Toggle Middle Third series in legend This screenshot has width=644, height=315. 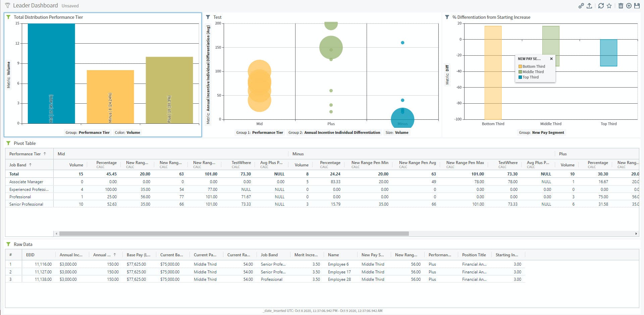click(x=531, y=72)
